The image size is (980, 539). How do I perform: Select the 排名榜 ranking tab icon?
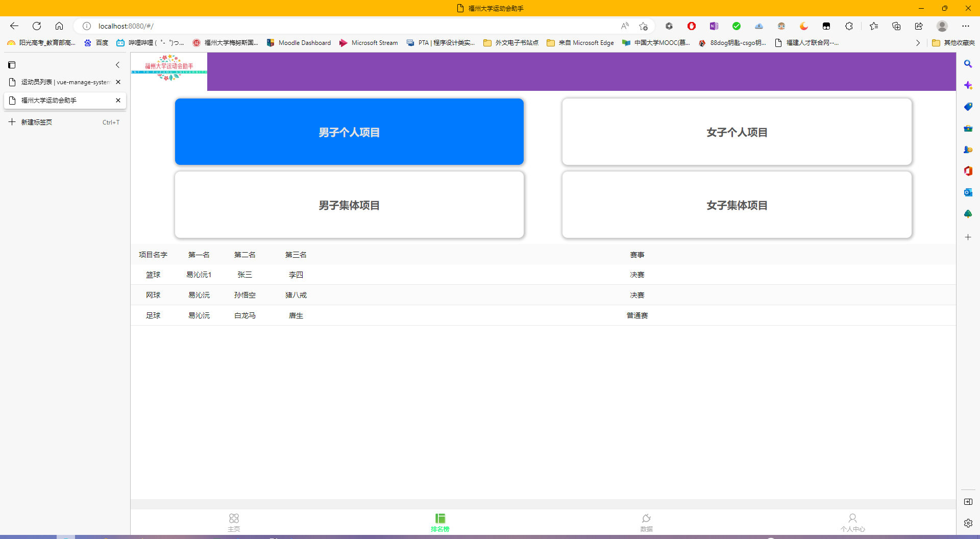440,519
